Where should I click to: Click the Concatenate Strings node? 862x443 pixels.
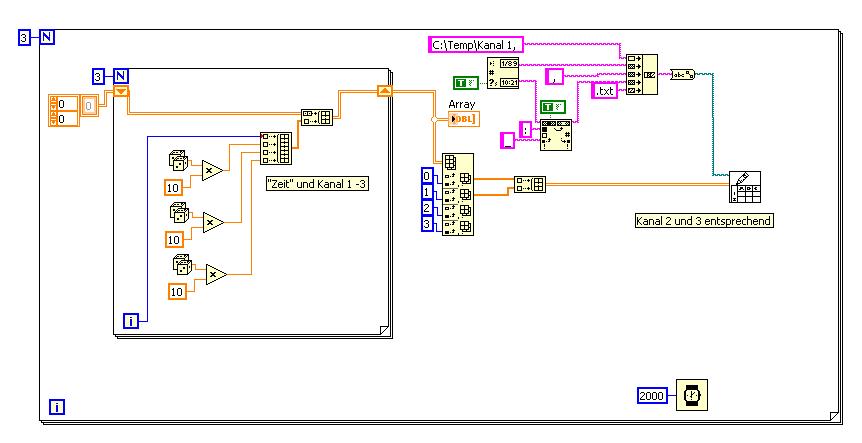click(x=642, y=74)
